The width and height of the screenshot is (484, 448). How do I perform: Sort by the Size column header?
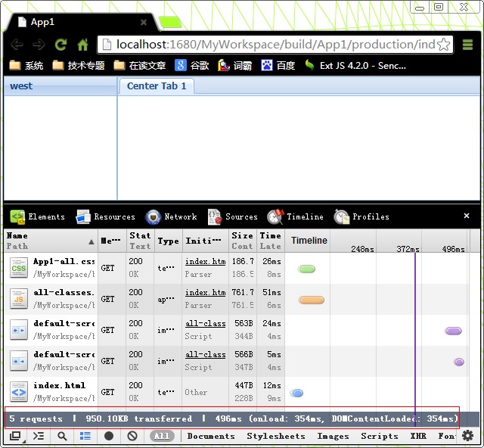[243, 241]
